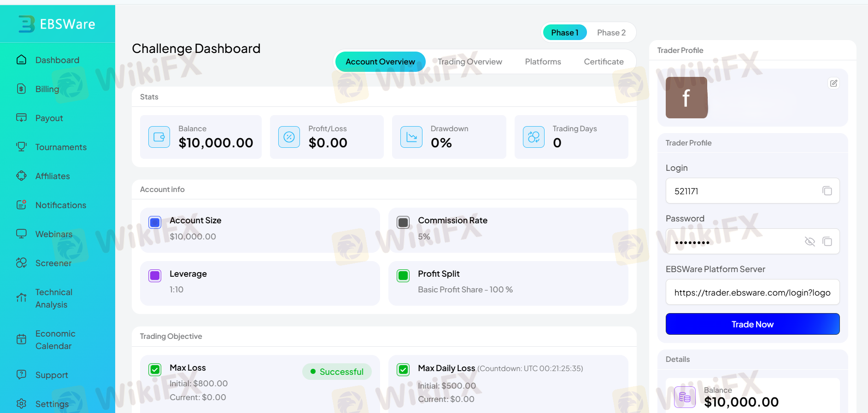This screenshot has width=868, height=413.
Task: Go to Billing page
Action: click(47, 89)
